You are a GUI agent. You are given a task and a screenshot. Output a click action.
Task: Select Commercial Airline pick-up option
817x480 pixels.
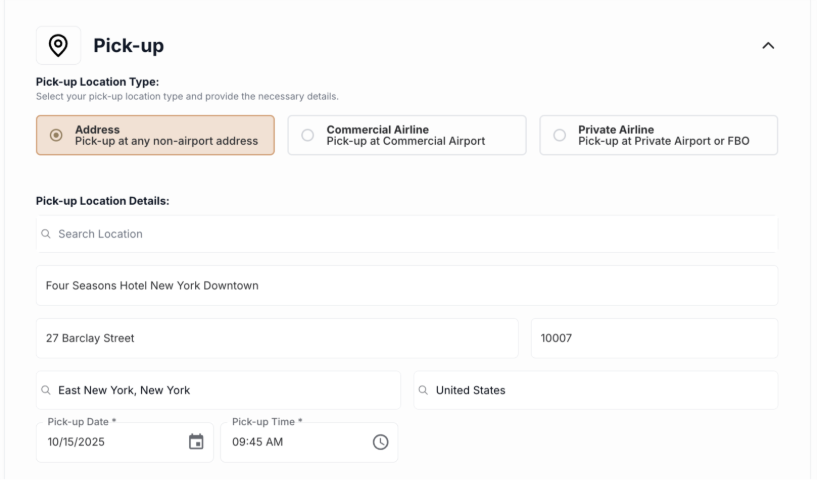click(406, 135)
